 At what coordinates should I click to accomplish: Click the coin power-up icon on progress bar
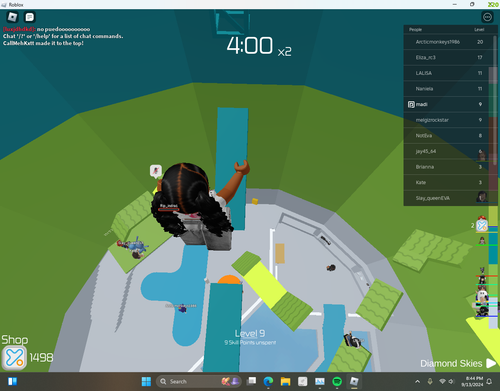click(482, 225)
